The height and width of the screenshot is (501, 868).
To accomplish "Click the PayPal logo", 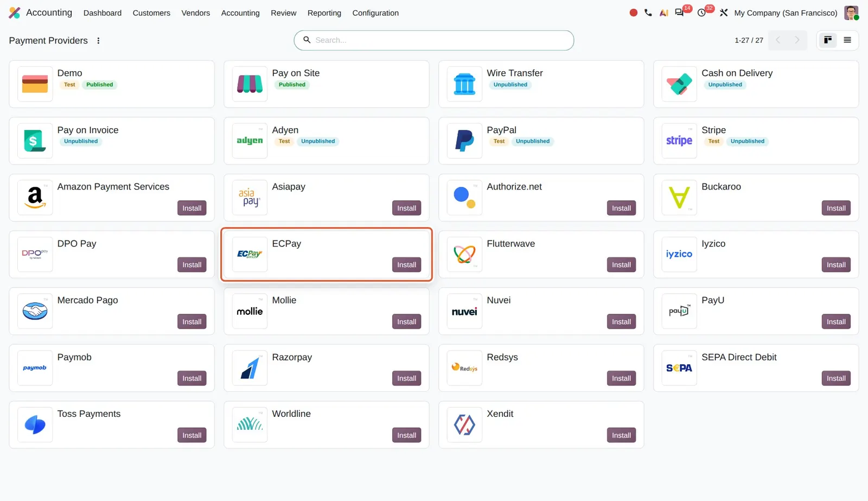I will [x=464, y=141].
